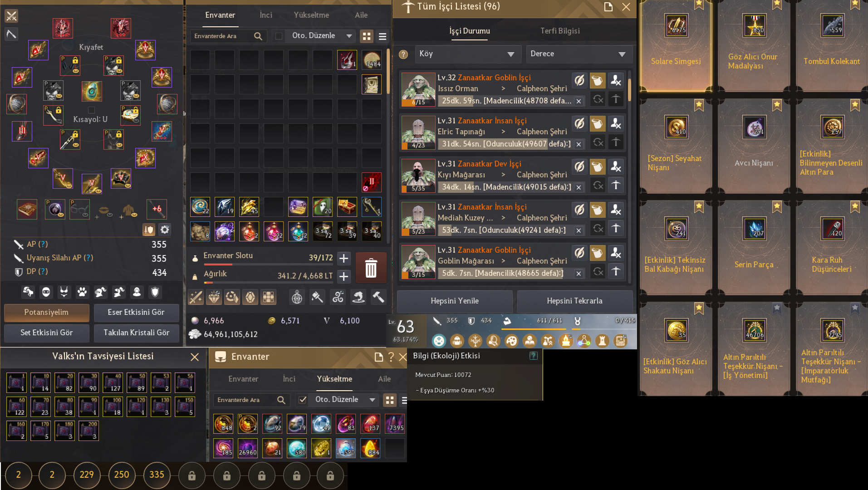Image resolution: width=868 pixels, height=490 pixels.
Task: Open the İnci tab in top inventory
Action: point(266,15)
